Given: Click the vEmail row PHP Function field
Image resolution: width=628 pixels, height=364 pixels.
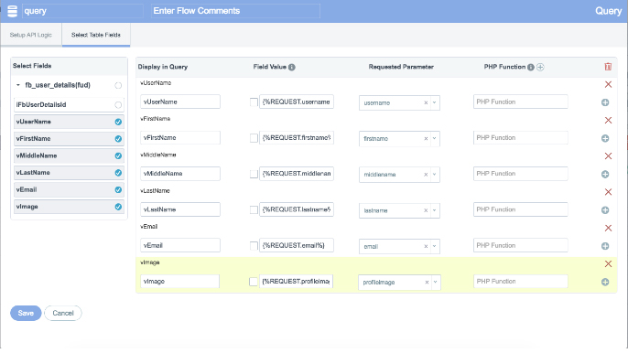Looking at the screenshot, I should (520, 245).
